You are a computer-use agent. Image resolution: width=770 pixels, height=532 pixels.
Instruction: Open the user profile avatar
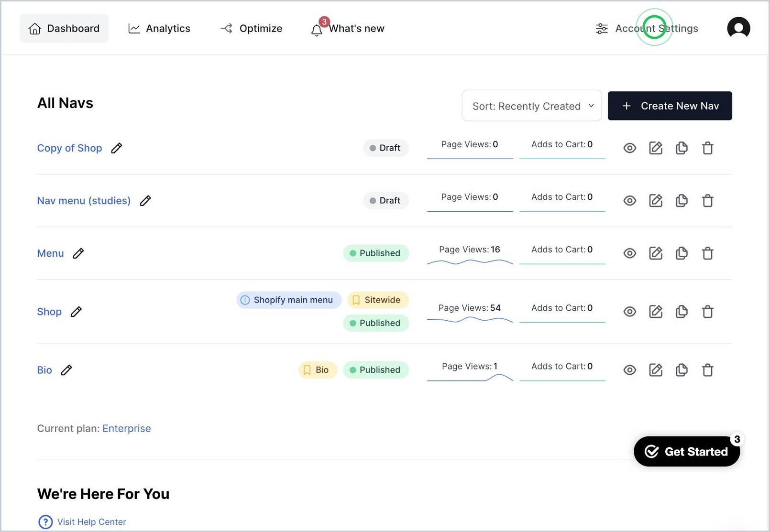click(738, 28)
